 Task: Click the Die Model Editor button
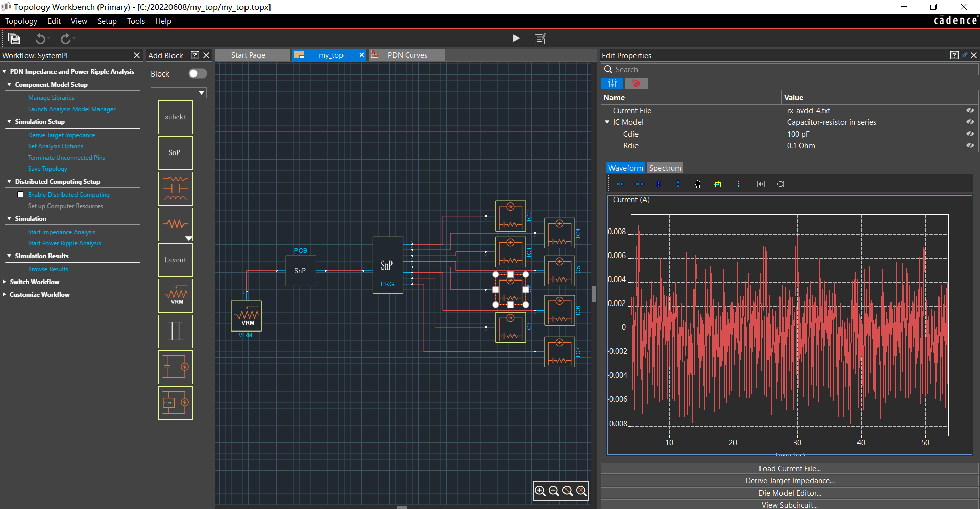790,493
